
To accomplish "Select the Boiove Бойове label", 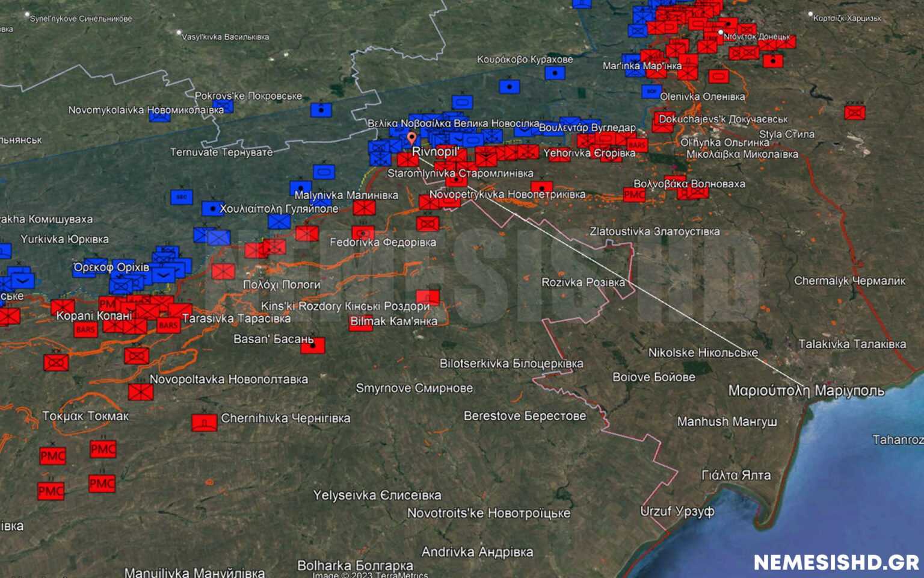I will tap(654, 378).
